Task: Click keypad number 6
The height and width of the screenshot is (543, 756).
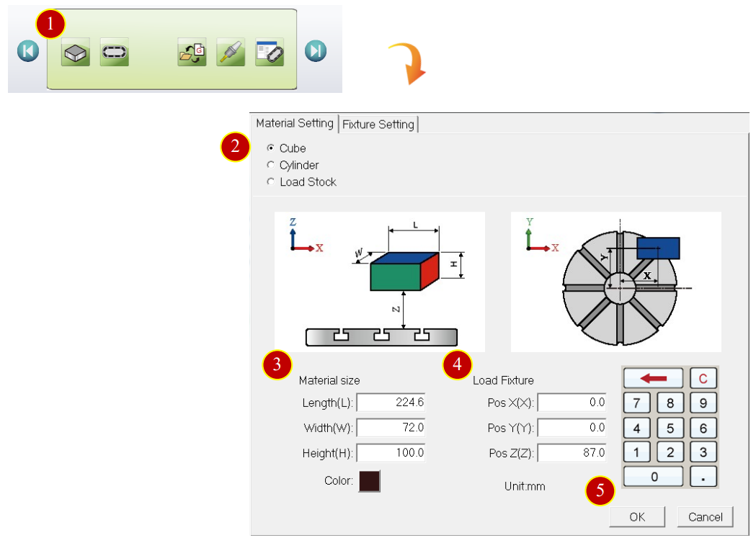Action: click(703, 428)
